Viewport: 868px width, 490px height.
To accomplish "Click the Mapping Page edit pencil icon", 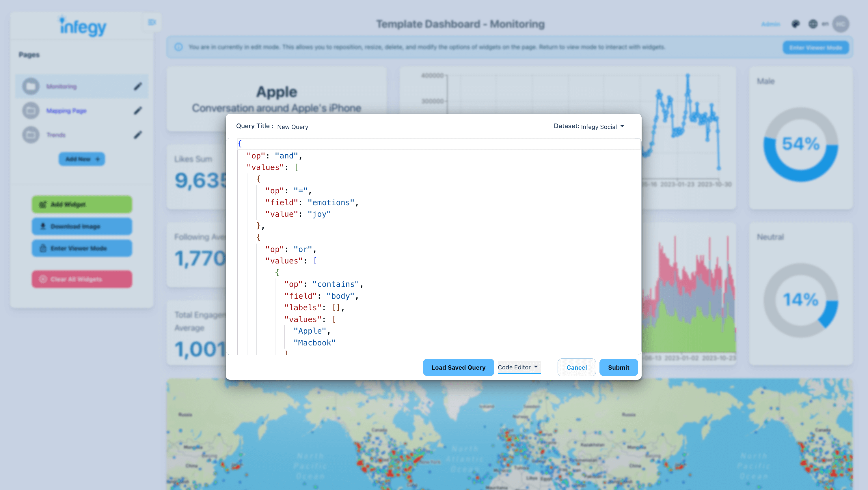I will 138,110.
